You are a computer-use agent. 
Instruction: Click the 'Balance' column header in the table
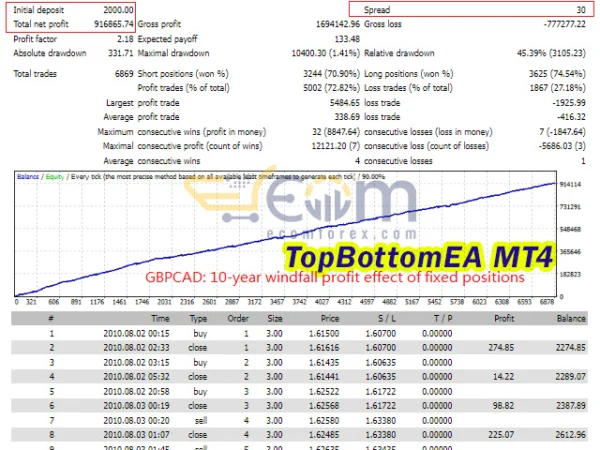pos(571,318)
